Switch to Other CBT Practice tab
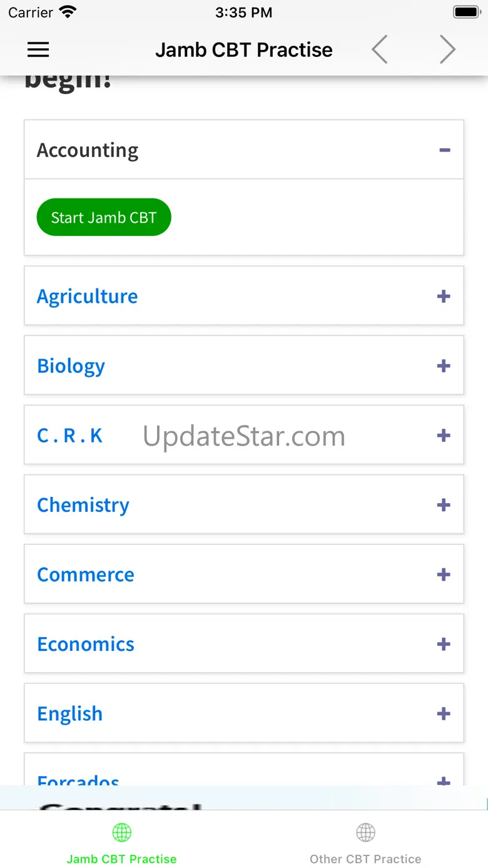Image resolution: width=488 pixels, height=868 pixels. coord(365,859)
